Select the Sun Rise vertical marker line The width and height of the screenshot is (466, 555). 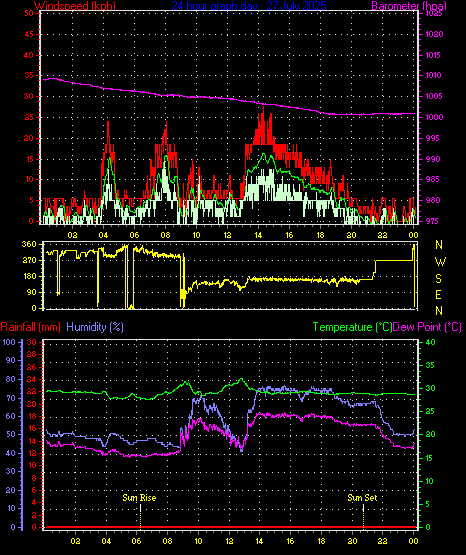click(x=140, y=516)
